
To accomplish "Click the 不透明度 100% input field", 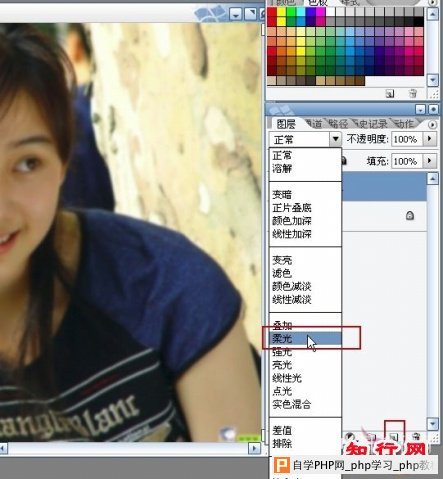I will coord(407,139).
